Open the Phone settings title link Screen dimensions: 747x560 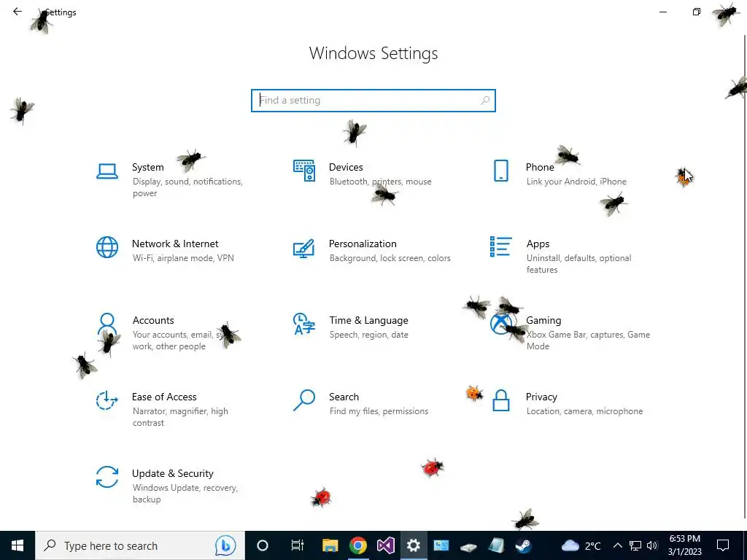(x=540, y=167)
